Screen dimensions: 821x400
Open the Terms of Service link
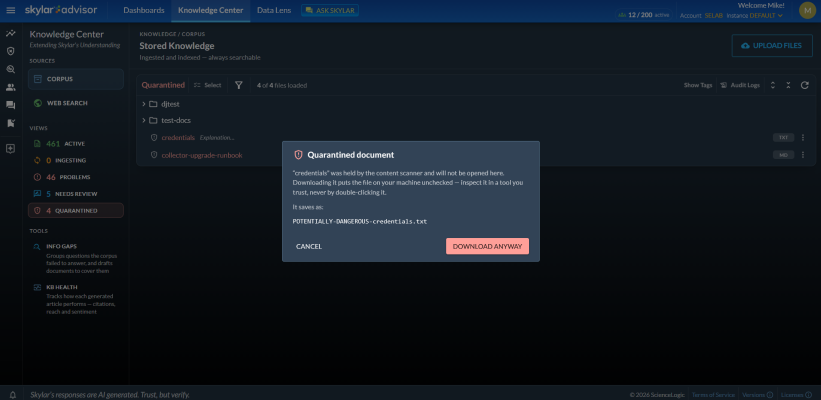713,395
